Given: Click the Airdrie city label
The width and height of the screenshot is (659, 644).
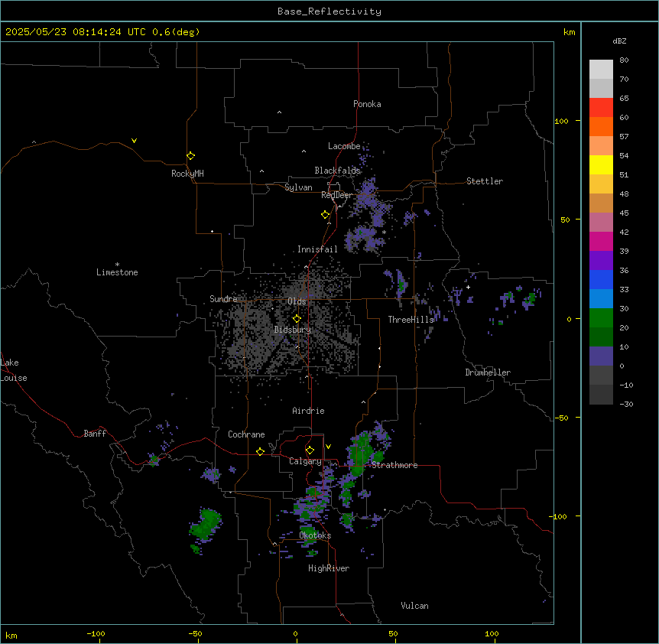Looking at the screenshot, I should (309, 411).
